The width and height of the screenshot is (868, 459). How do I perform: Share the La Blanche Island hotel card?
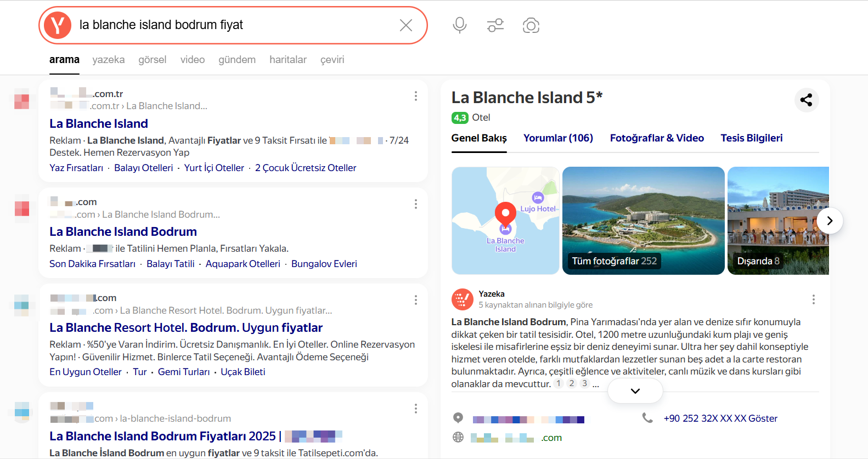pos(806,100)
